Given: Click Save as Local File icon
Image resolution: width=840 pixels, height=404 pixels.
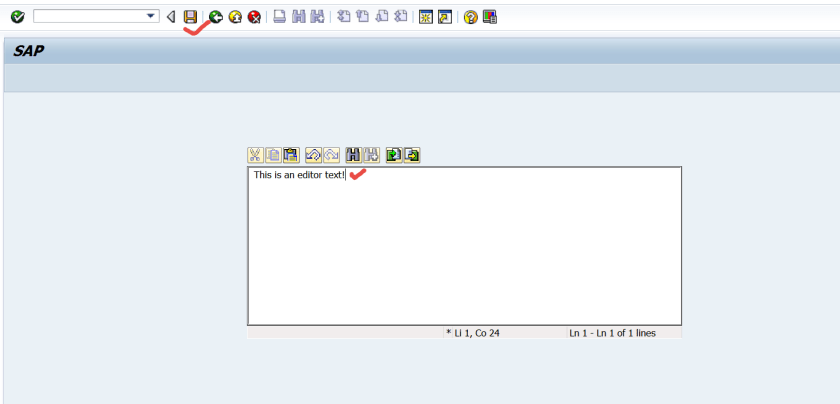Looking at the screenshot, I should pos(411,155).
